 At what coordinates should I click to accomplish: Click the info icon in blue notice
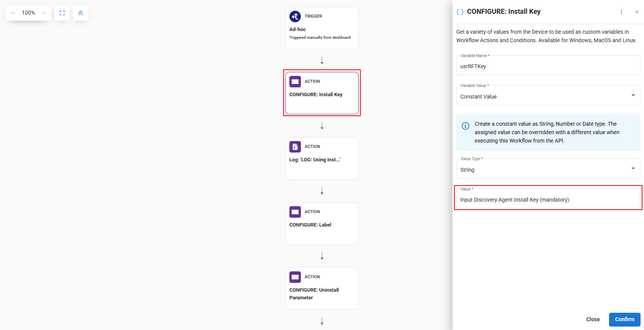pos(466,126)
